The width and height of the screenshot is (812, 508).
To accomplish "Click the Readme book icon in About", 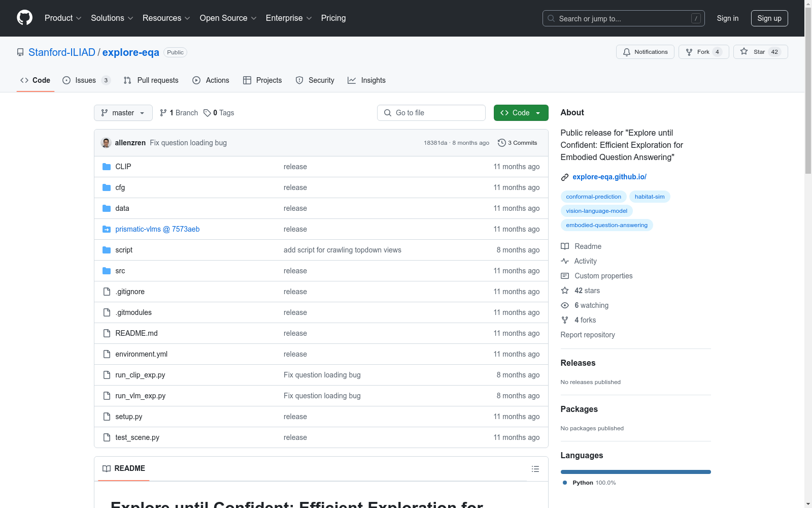I will (x=565, y=246).
